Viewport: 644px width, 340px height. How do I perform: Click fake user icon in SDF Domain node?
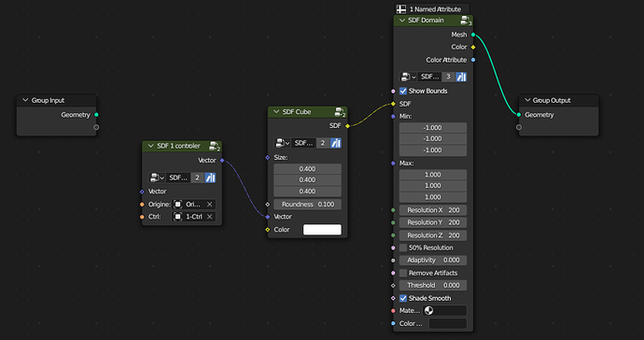461,77
